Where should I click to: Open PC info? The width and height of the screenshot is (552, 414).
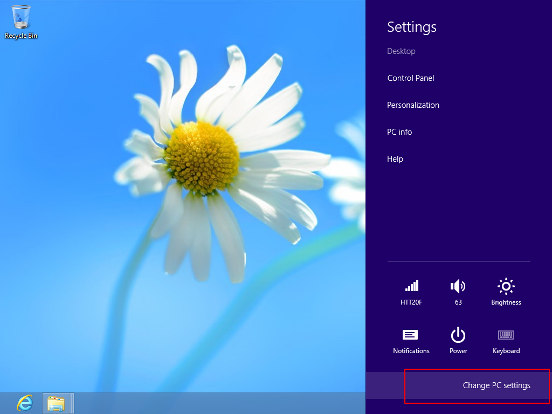point(399,132)
